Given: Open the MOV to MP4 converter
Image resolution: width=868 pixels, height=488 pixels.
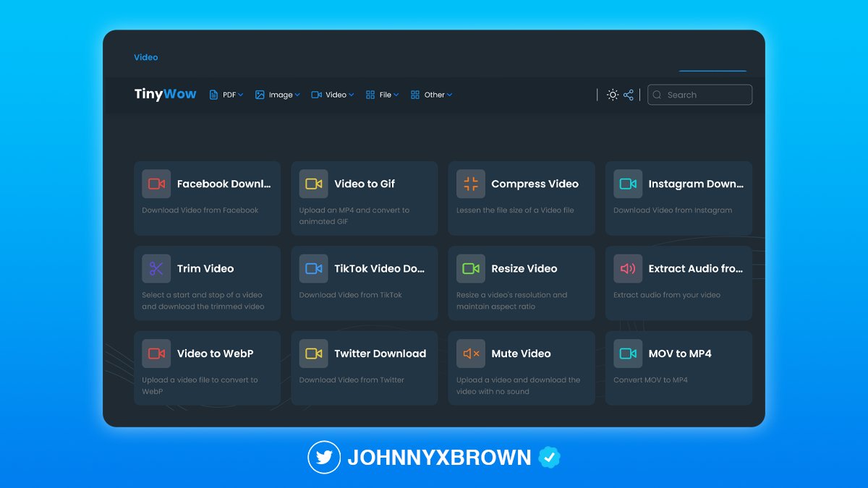Looking at the screenshot, I should [x=678, y=368].
